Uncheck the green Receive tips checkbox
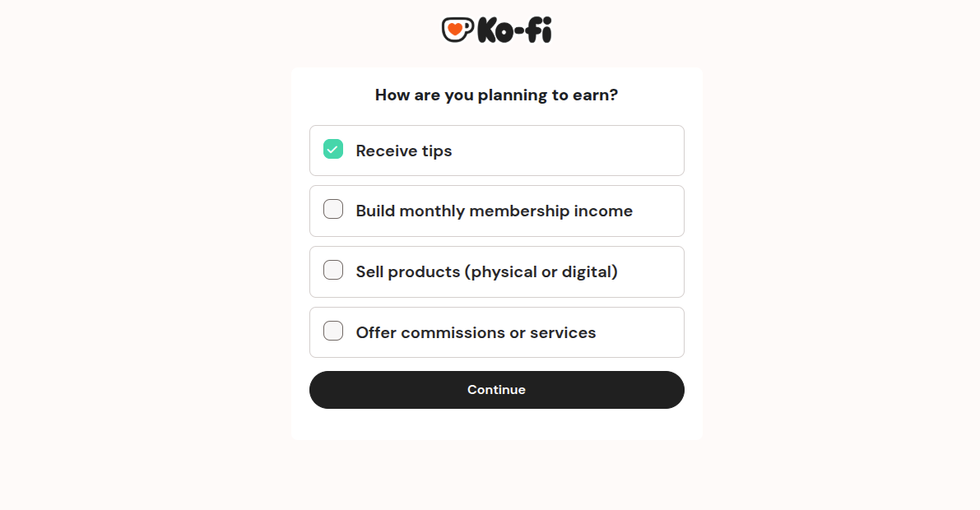Image resolution: width=980 pixels, height=510 pixels. (x=333, y=150)
